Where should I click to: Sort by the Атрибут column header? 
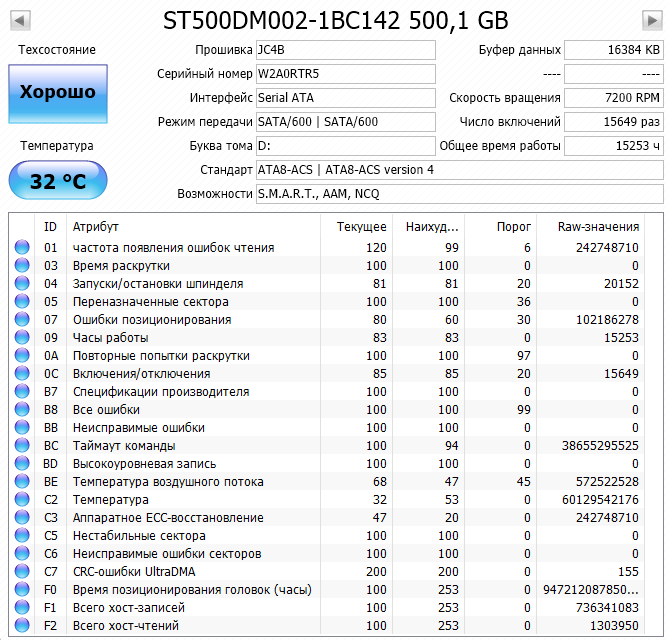[194, 227]
